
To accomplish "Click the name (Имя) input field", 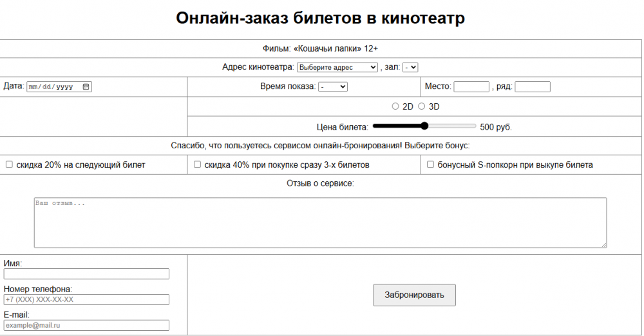I will (86, 274).
